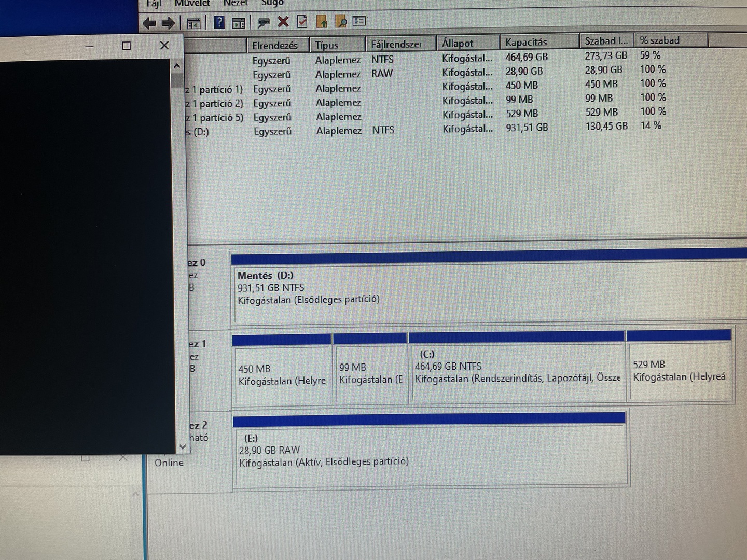This screenshot has width=747, height=560.
Task: Sort by the Elrendezés column header
Action: (278, 46)
